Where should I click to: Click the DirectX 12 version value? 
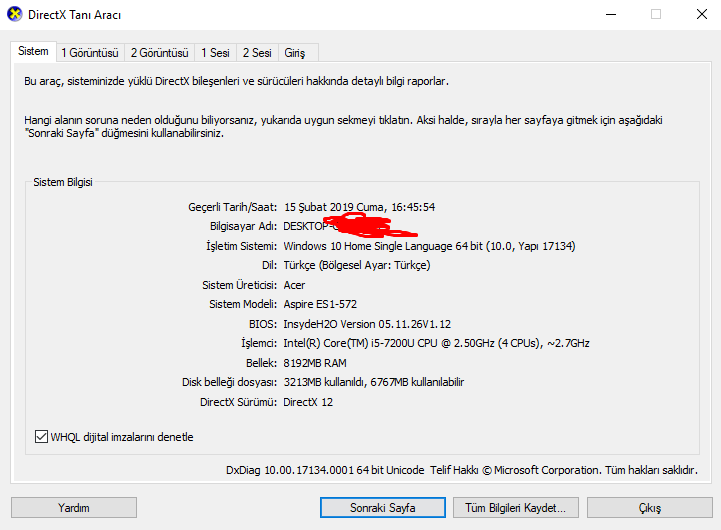[308, 402]
